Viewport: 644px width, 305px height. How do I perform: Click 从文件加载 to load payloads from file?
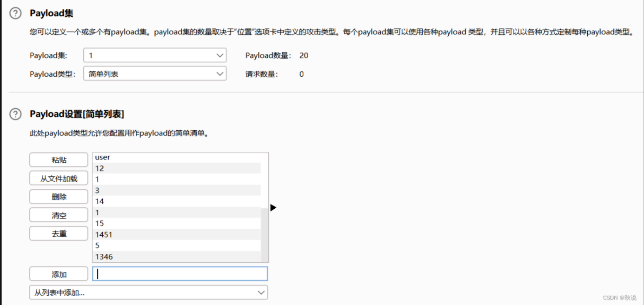(x=58, y=178)
